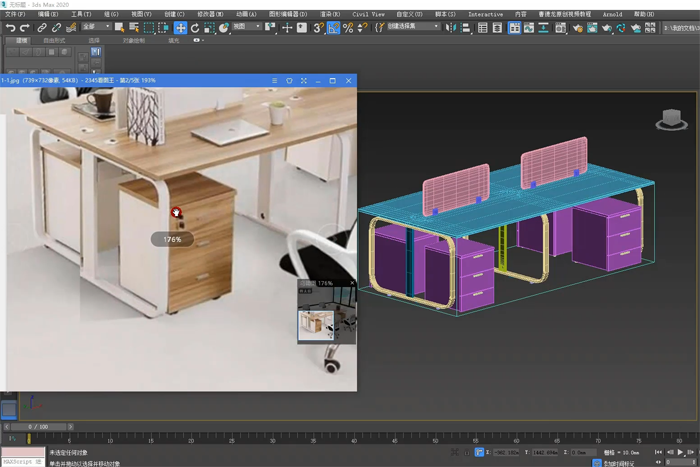Click the Play Animation button
This screenshot has height=467, width=700.
tap(680, 452)
